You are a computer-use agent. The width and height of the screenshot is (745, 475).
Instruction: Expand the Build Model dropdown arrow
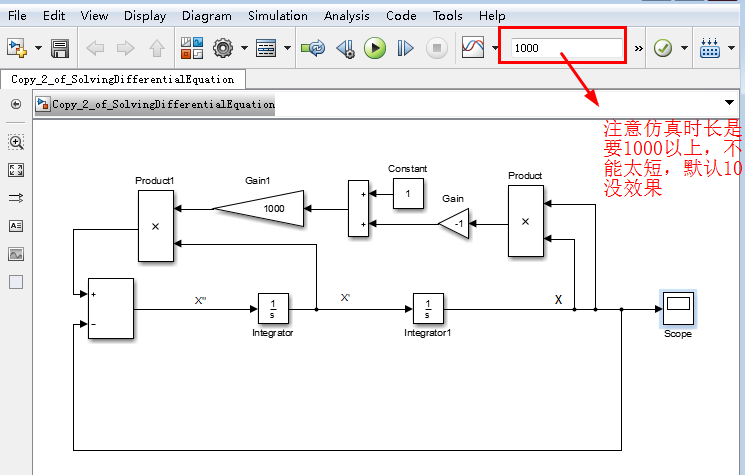coord(731,48)
